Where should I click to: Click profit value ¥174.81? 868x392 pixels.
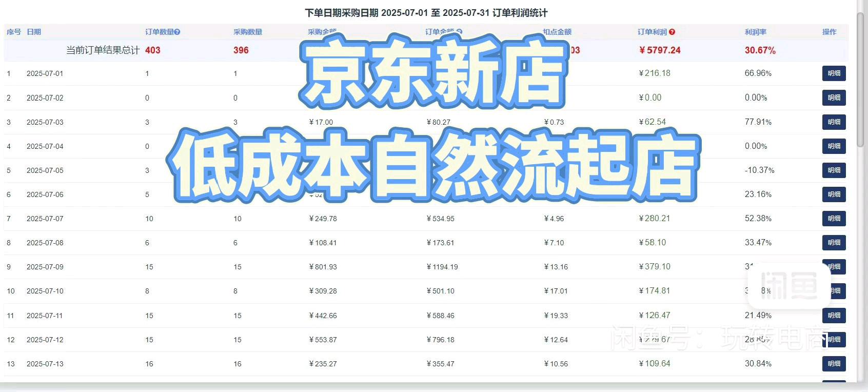click(655, 291)
